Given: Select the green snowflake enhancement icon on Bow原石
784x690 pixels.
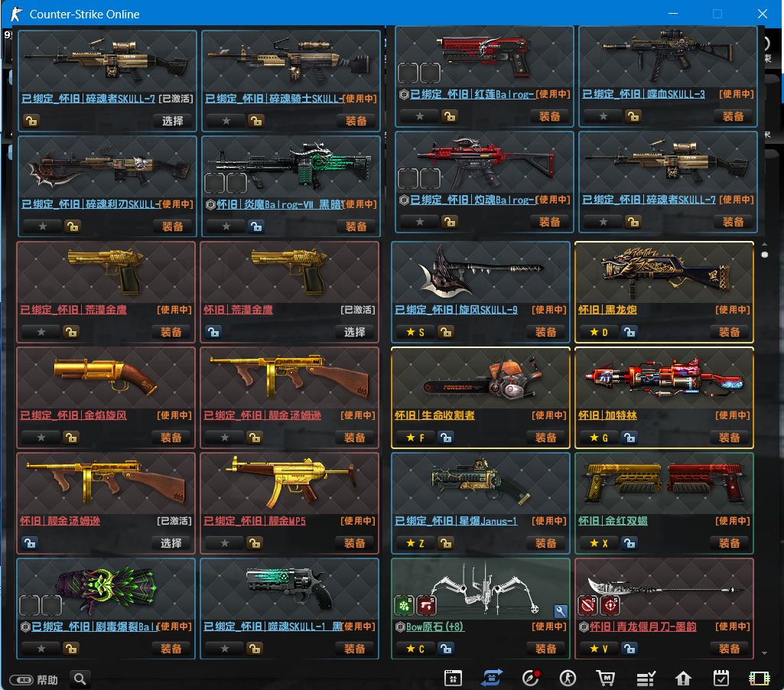Looking at the screenshot, I should (x=404, y=606).
